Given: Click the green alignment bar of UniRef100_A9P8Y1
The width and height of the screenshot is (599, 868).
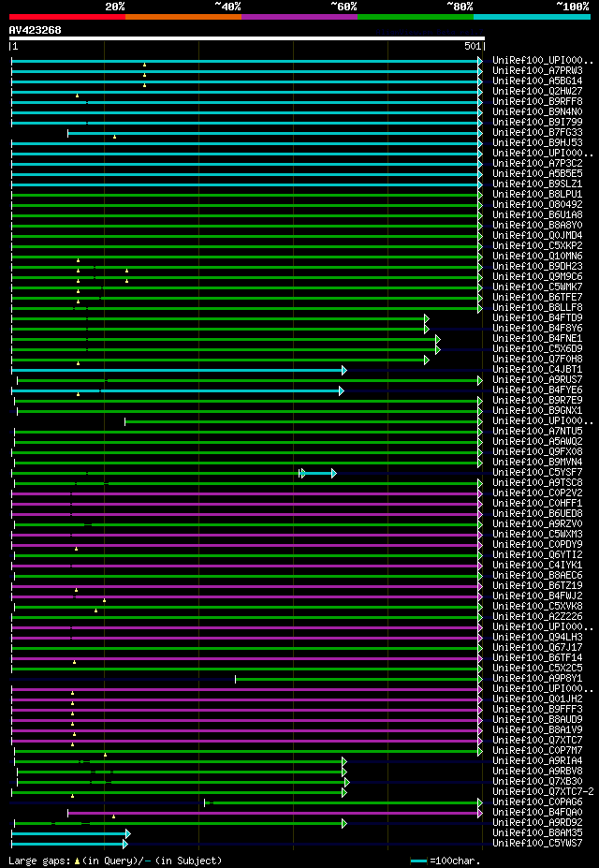Looking at the screenshot, I should pyautogui.click(x=359, y=679).
